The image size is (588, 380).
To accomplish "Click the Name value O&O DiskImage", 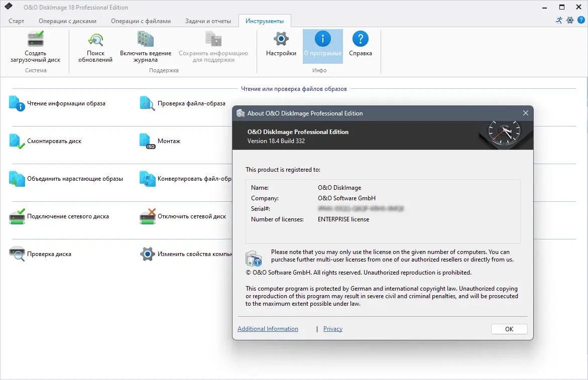I will 339,188.
